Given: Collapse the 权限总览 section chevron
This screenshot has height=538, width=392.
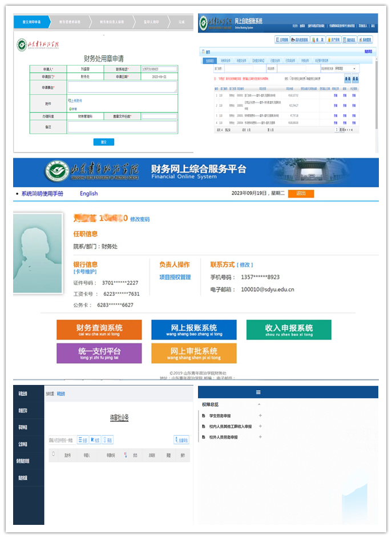Looking at the screenshot, I should [x=260, y=404].
